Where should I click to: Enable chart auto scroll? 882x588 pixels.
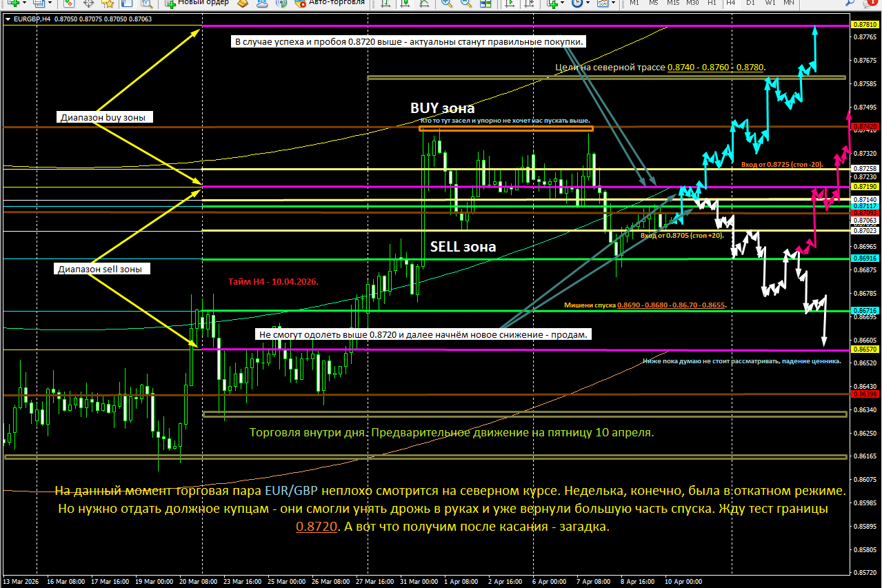[x=510, y=4]
